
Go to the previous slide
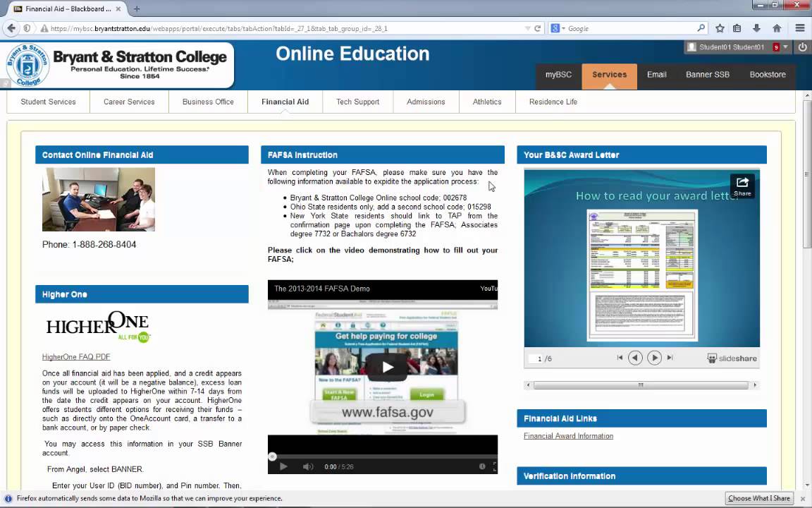click(635, 358)
